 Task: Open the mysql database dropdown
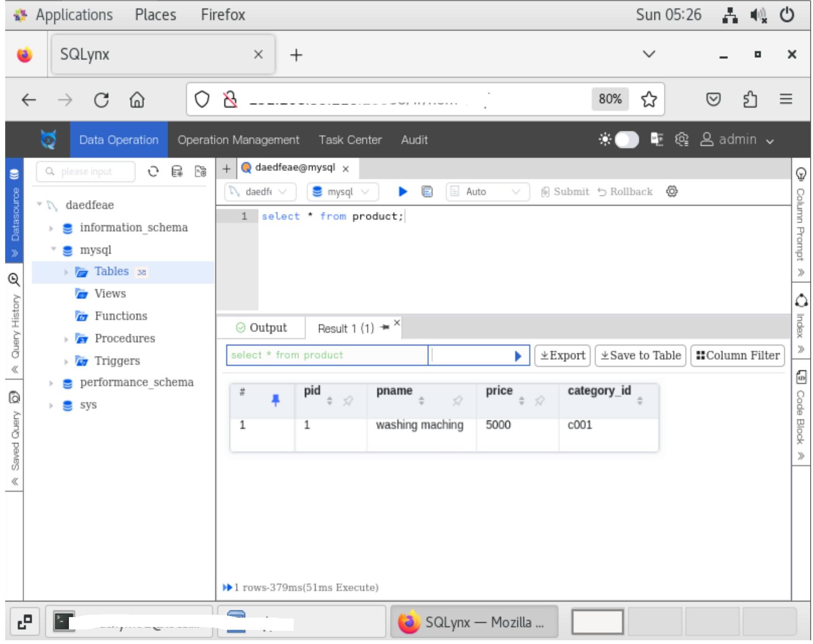343,192
